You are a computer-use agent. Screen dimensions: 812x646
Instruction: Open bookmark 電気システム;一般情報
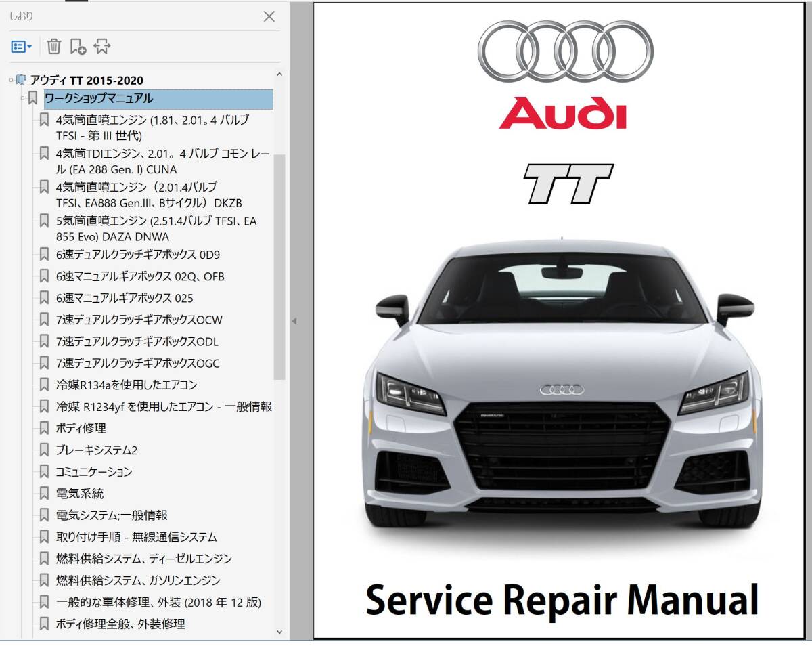112,515
